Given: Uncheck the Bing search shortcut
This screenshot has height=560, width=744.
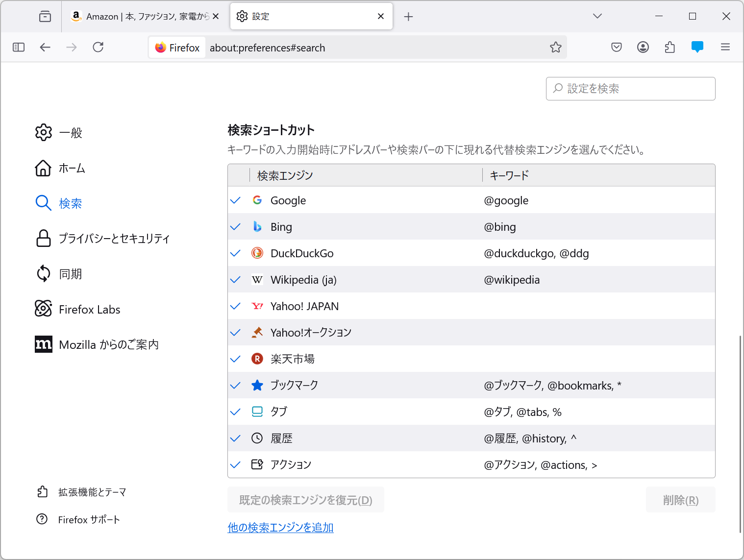Looking at the screenshot, I should point(235,226).
